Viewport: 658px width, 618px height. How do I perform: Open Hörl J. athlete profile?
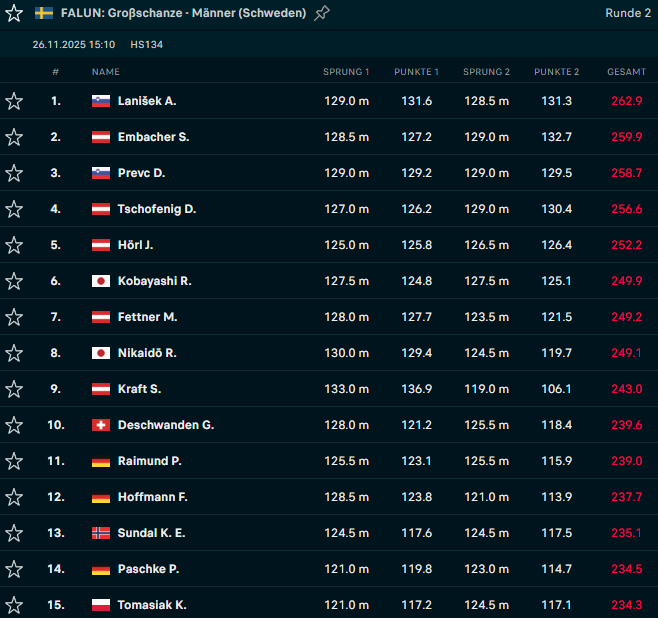click(135, 245)
